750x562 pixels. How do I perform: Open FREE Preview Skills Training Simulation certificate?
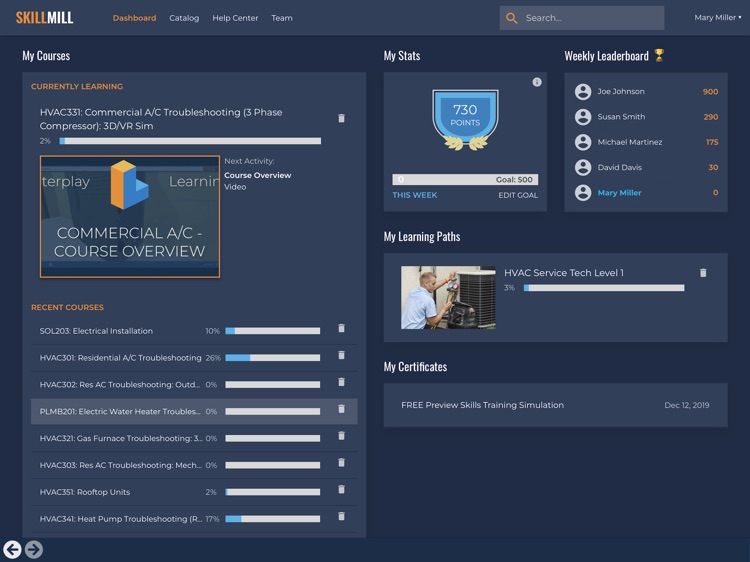483,405
